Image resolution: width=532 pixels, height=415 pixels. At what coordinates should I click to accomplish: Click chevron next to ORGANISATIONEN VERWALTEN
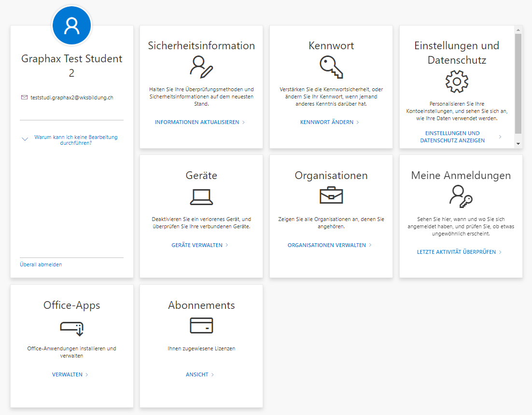coord(370,245)
